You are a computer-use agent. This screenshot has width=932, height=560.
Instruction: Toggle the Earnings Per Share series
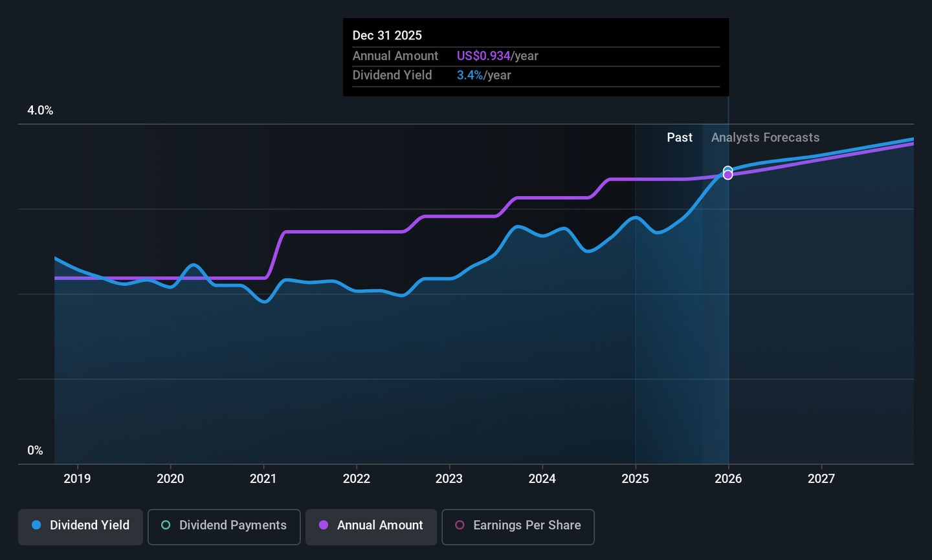(x=518, y=526)
